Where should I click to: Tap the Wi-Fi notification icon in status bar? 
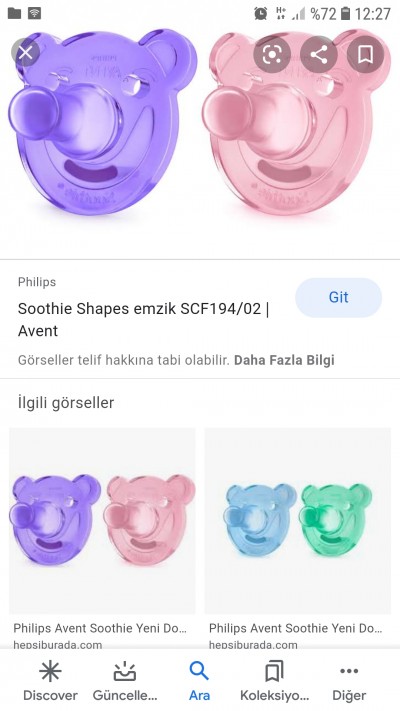click(34, 13)
